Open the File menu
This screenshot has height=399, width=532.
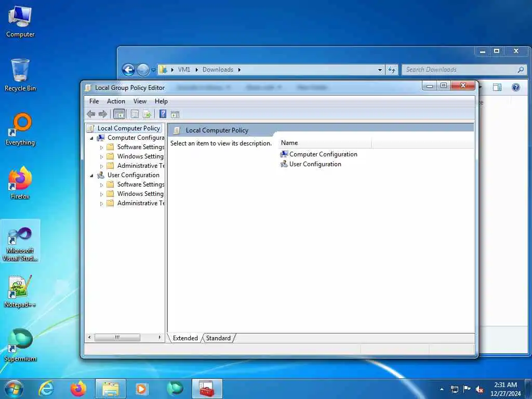click(x=94, y=101)
